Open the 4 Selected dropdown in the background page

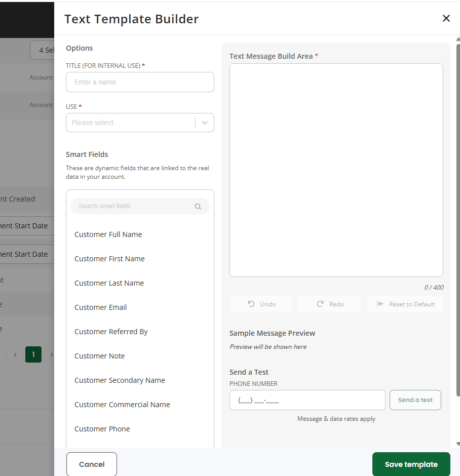[x=43, y=50]
